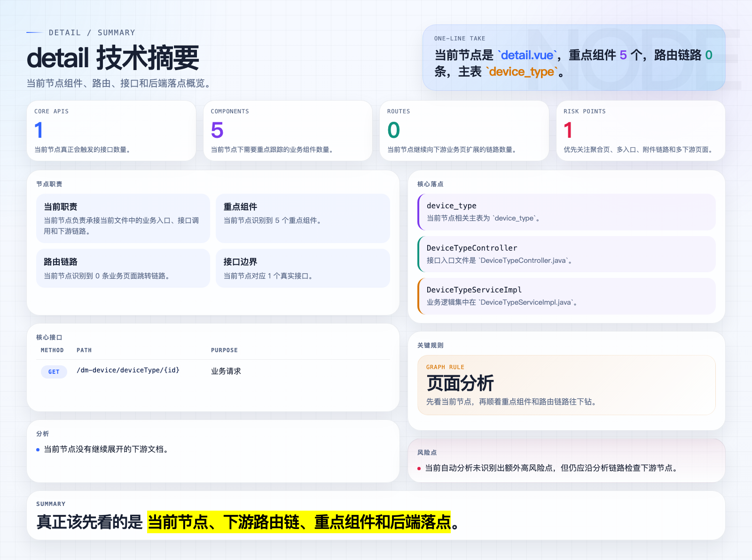Click the 关键规则 section heading
752x560 pixels.
click(431, 345)
